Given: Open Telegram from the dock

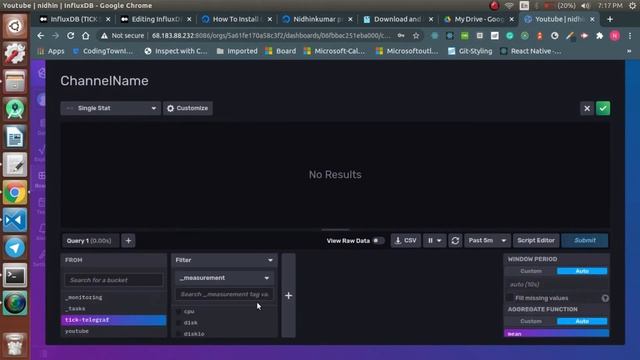Looking at the screenshot, I should click(15, 248).
